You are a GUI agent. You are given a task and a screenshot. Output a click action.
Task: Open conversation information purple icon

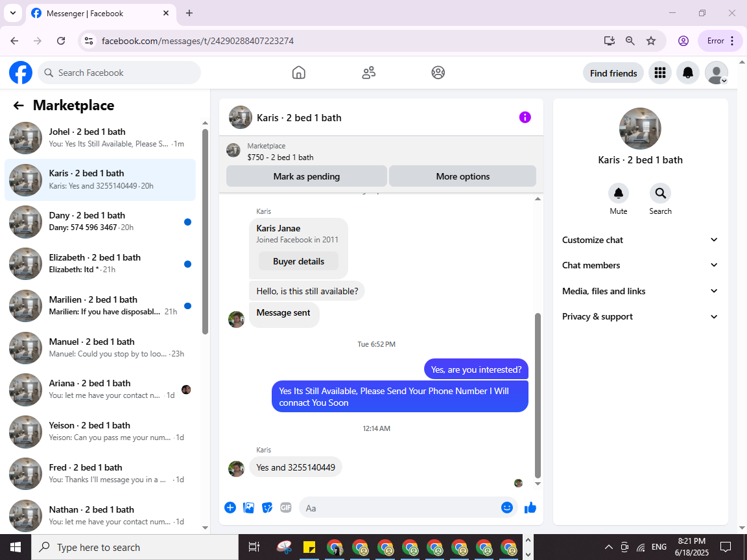point(525,117)
